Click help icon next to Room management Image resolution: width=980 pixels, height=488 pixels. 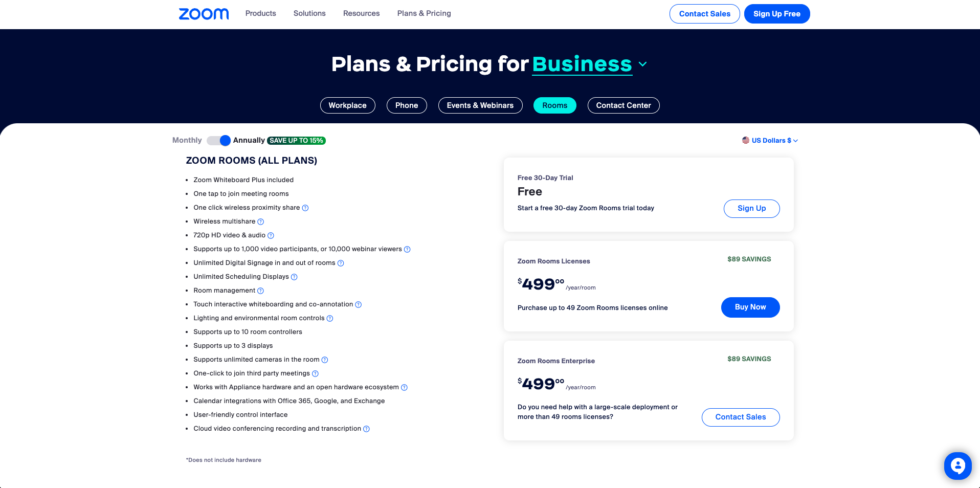click(x=261, y=291)
